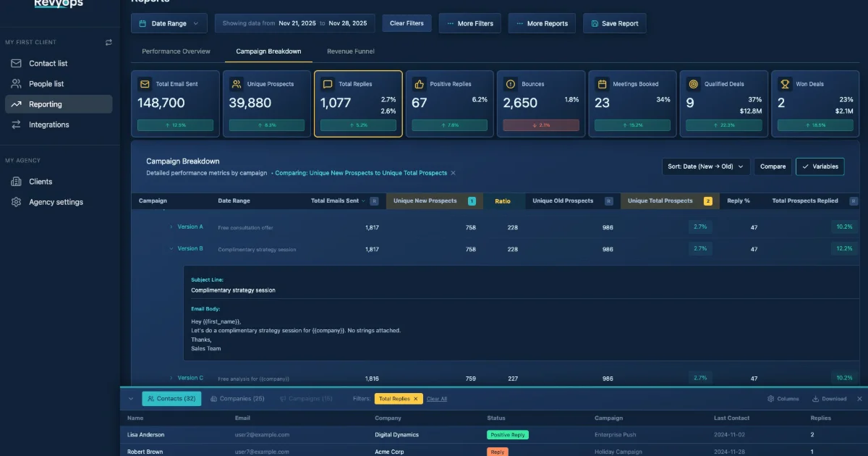Click the red 2.1% badge on Bounces card
Screen dimensions: 868x456
pyautogui.click(x=541, y=125)
